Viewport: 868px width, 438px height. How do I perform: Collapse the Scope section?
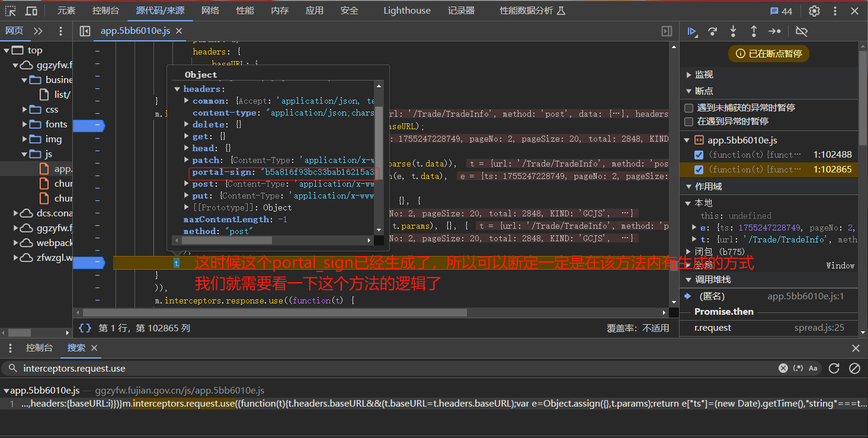(689, 186)
